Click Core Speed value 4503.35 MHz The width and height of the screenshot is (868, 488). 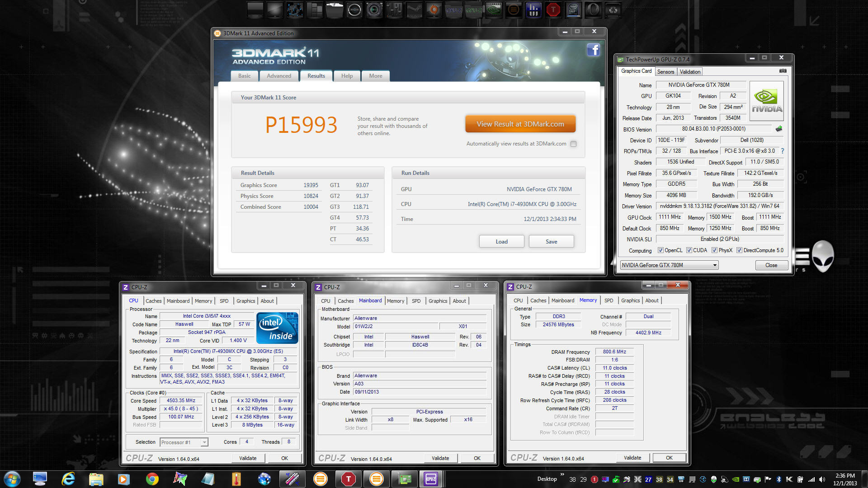point(181,401)
